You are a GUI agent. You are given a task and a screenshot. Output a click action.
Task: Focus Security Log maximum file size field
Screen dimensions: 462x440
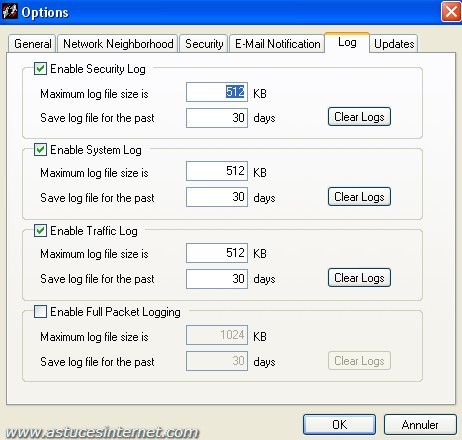[217, 92]
